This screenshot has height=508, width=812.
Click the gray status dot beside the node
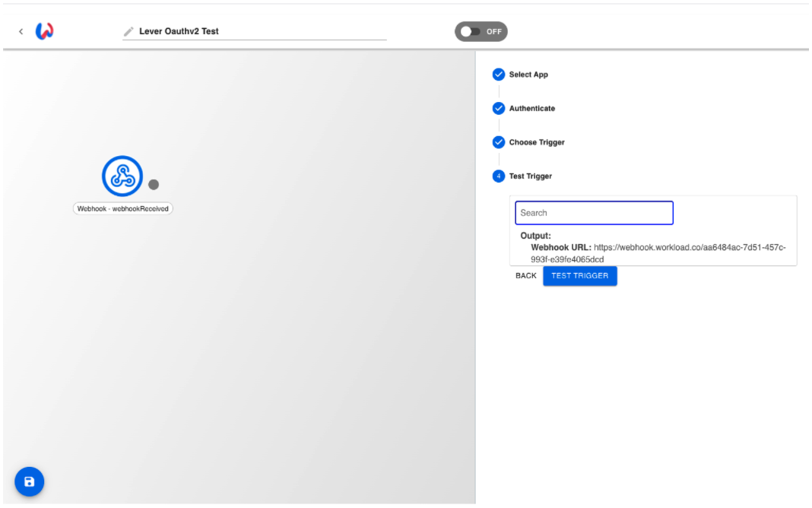(x=154, y=183)
